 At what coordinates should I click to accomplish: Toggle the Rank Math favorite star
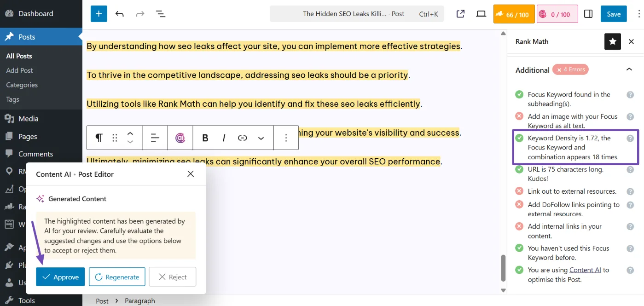point(612,41)
